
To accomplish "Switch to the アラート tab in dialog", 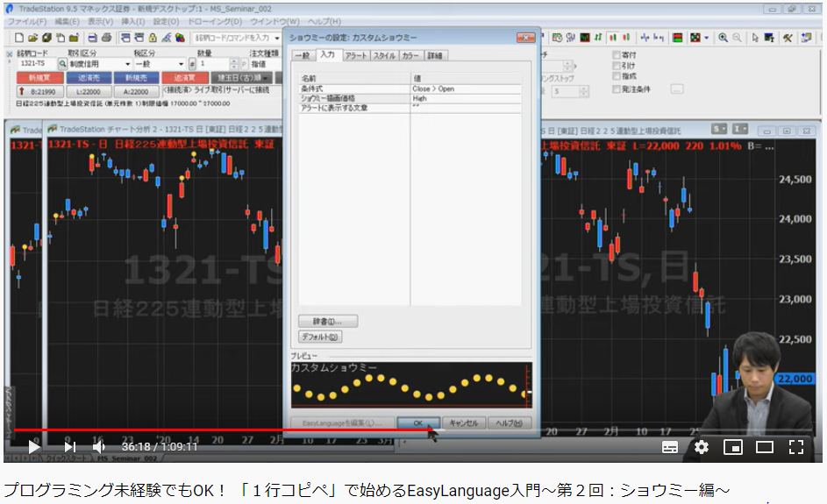I will click(356, 55).
